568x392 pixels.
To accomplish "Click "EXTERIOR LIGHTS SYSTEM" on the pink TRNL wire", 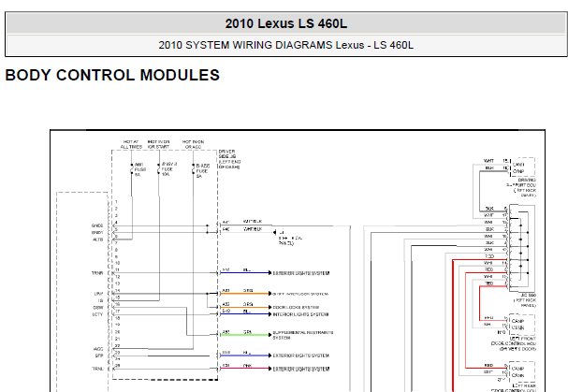I will coord(301,369).
